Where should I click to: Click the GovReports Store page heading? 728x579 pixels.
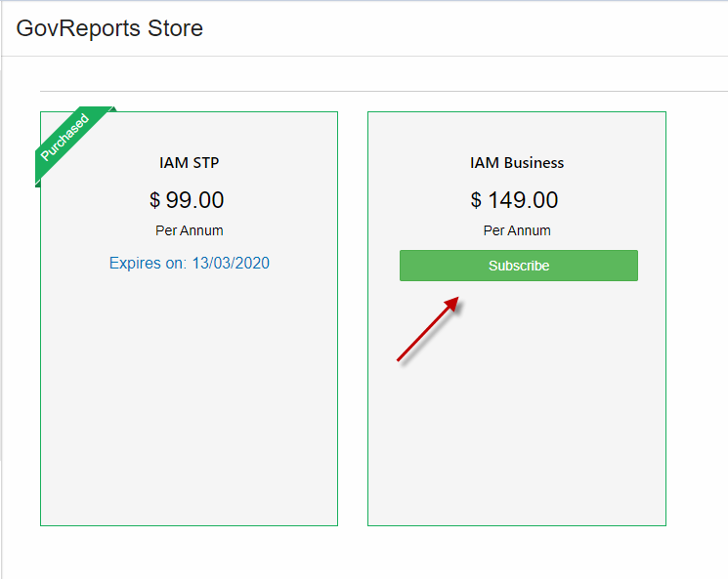point(109,28)
